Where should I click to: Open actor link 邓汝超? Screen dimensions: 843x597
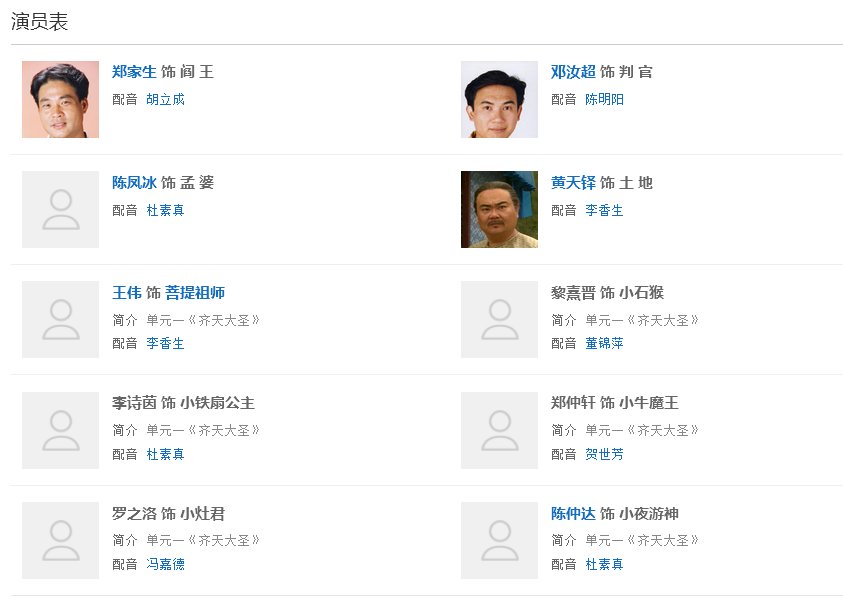pos(573,72)
